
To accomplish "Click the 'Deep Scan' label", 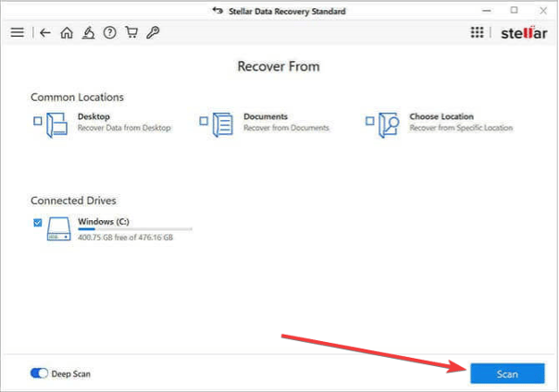I will (71, 374).
